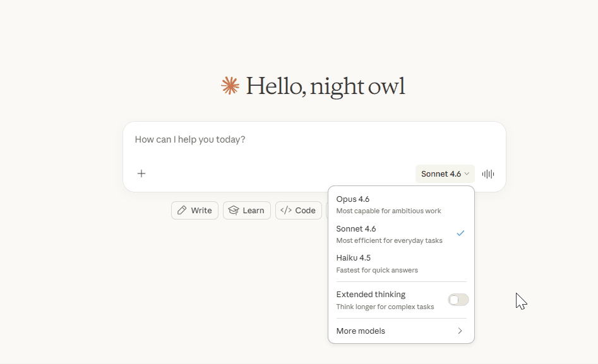Image resolution: width=598 pixels, height=364 pixels.
Task: Choose Sonnet 4.6 from the list
Action: click(x=401, y=235)
